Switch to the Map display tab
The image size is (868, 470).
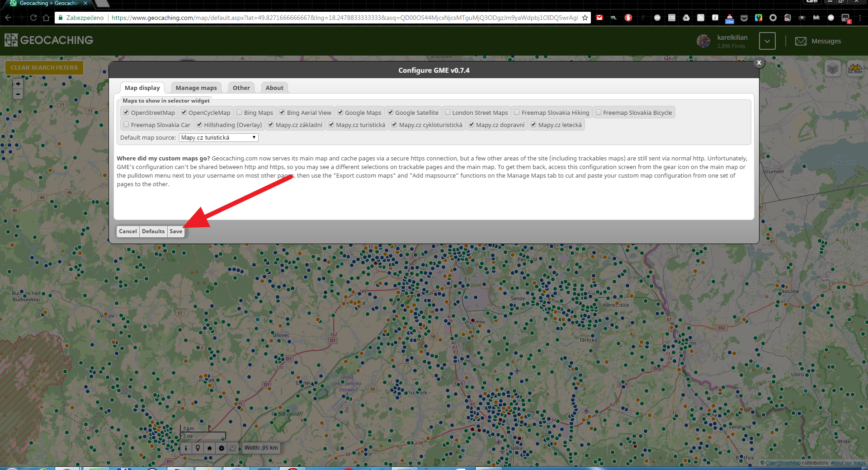coord(142,88)
